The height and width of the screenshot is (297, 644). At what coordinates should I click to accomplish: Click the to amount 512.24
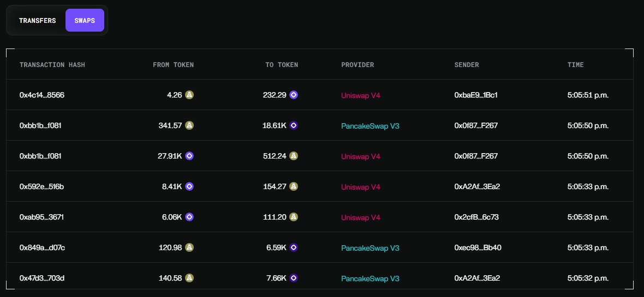tap(275, 156)
